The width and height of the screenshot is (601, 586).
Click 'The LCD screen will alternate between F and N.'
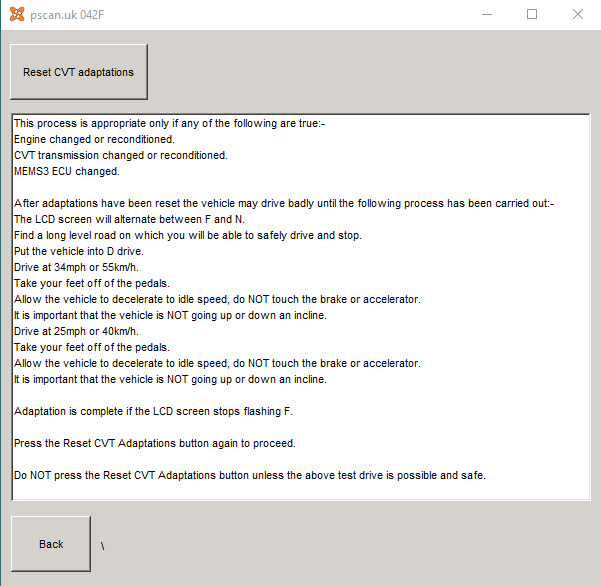click(x=129, y=219)
